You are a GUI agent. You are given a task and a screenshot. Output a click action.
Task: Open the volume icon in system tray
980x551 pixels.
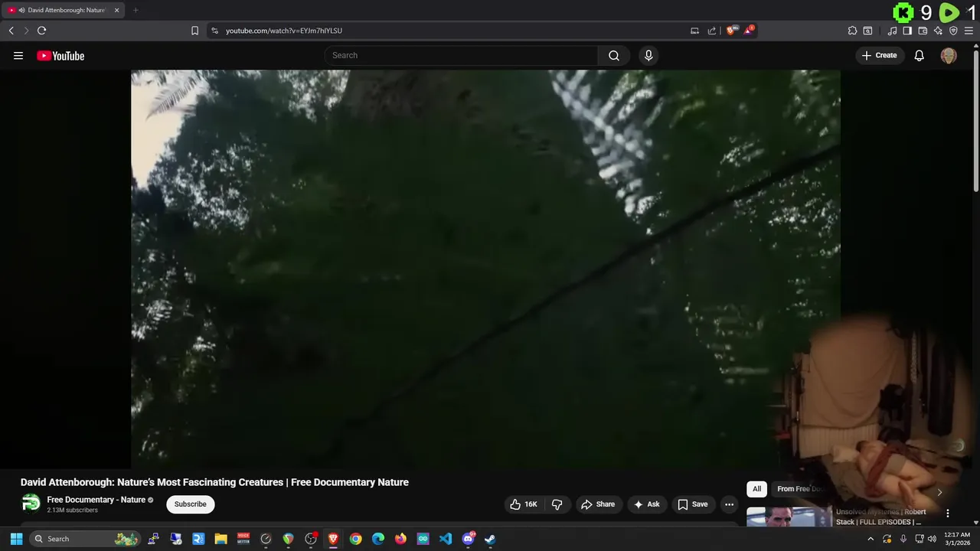[x=931, y=539]
